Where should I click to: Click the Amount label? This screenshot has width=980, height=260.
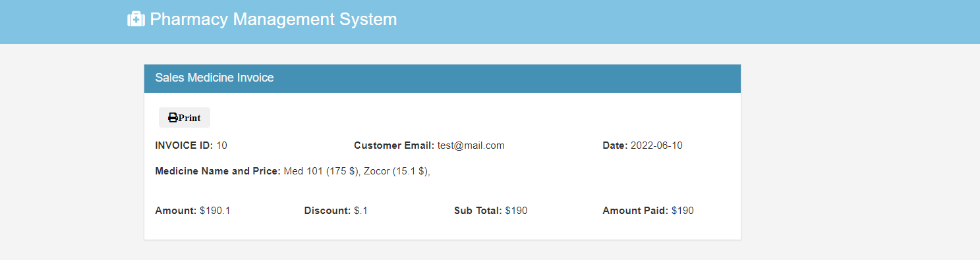point(176,211)
